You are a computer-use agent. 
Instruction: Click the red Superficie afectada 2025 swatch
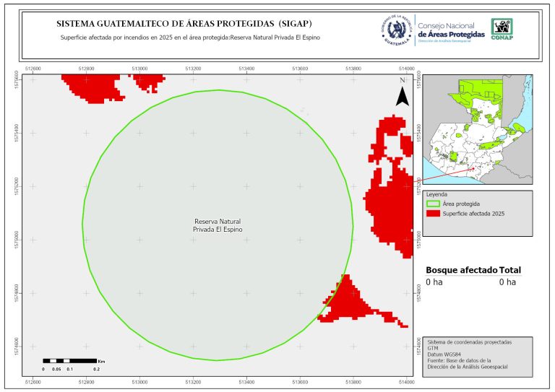coord(433,214)
